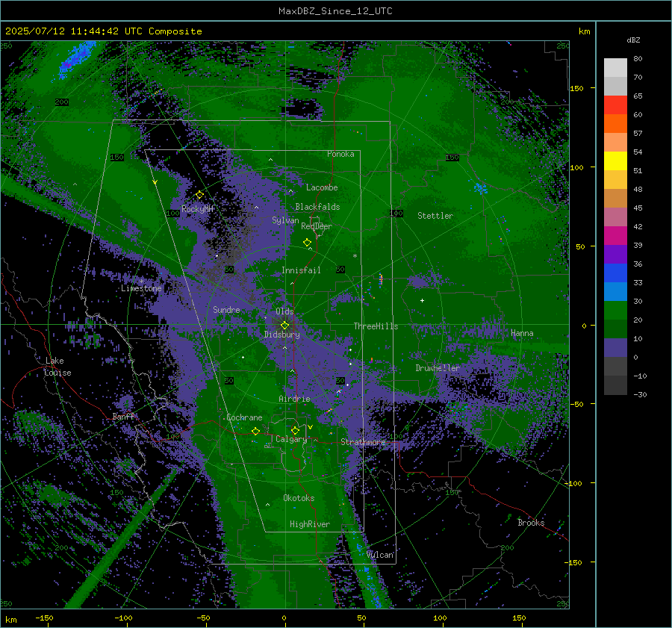Click the Drumheller label
This screenshot has width=672, height=628.
click(438, 368)
